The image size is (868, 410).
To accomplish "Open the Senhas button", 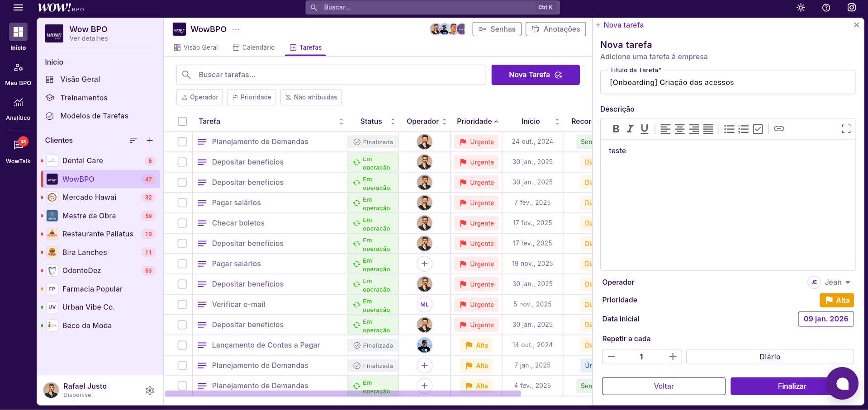I will tap(497, 29).
